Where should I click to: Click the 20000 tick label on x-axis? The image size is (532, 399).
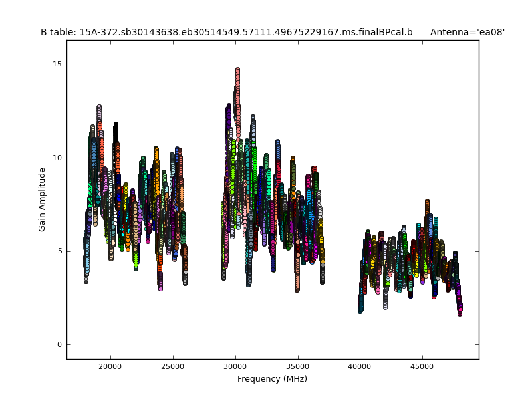pos(110,366)
